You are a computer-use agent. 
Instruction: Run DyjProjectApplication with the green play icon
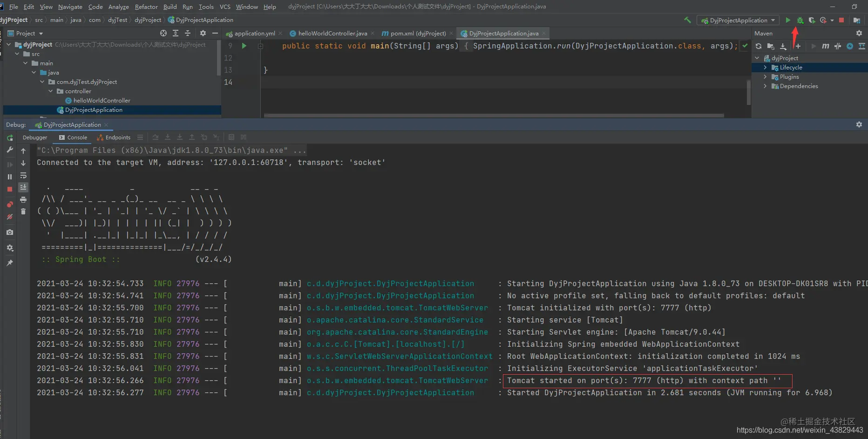tap(788, 20)
